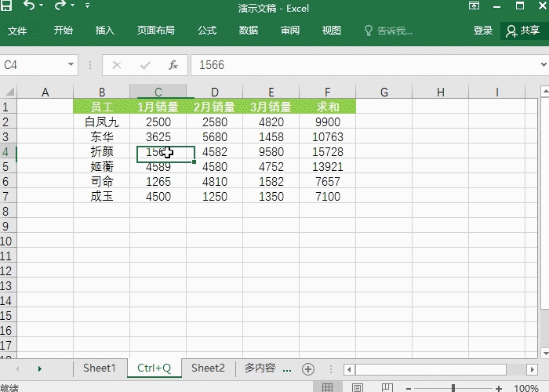The height and width of the screenshot is (392, 549).
Task: Click the 告诉我 lightbulb search box
Action: coord(389,31)
